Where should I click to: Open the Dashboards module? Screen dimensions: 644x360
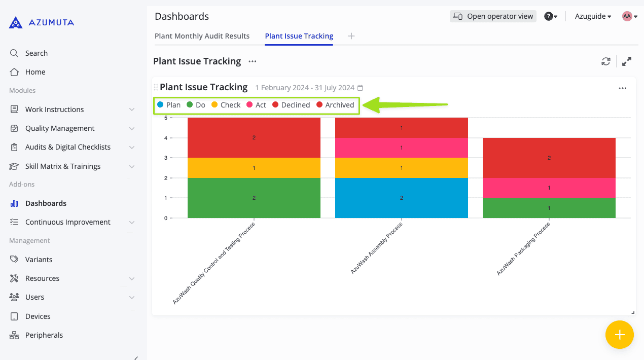pos(46,203)
